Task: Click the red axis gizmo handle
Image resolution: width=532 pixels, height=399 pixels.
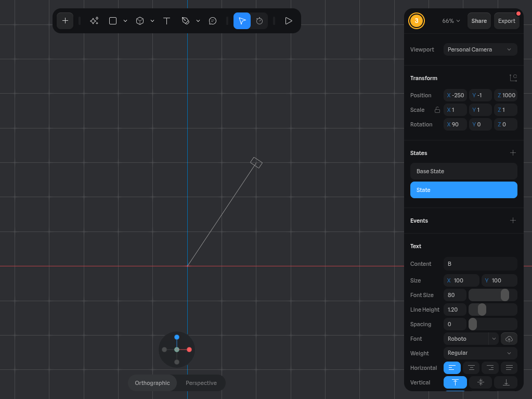Action: 189,350
